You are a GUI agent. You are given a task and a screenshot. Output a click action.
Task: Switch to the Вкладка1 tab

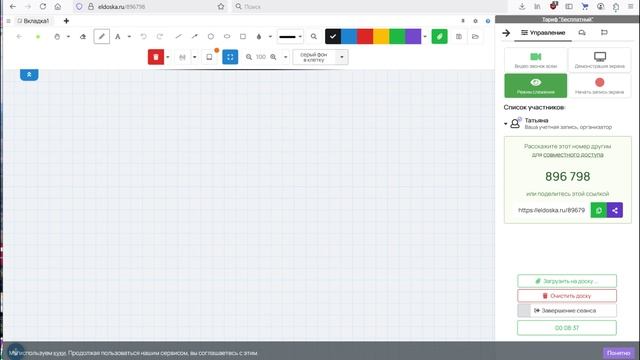[33, 21]
